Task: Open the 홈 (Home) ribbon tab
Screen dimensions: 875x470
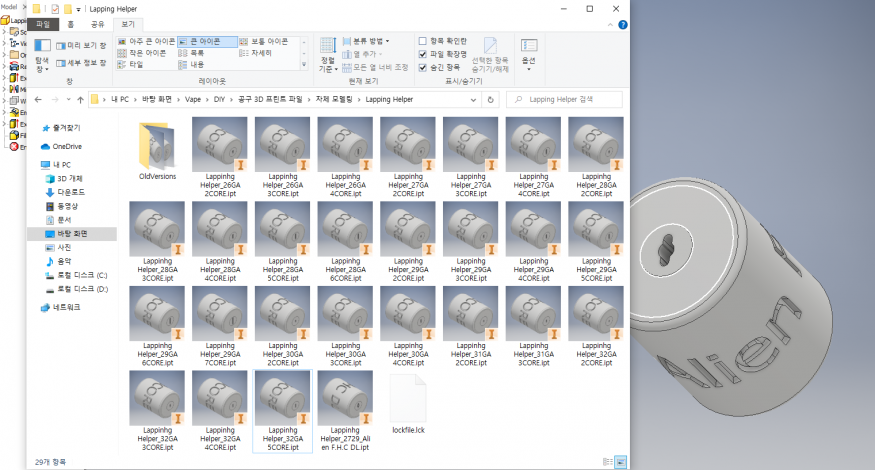Action: (72, 23)
